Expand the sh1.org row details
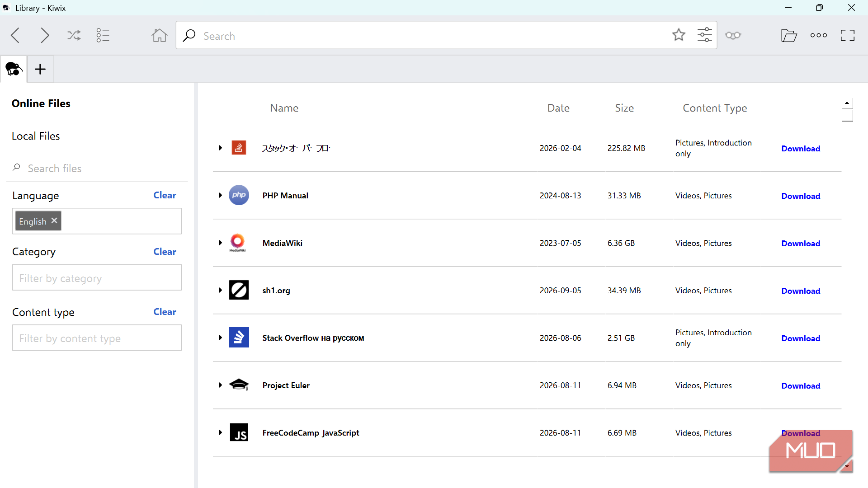Viewport: 868px width, 488px height. (220, 290)
